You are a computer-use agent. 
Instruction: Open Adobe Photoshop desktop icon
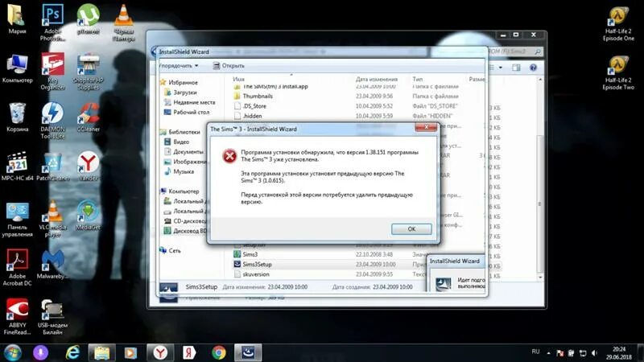52,23
